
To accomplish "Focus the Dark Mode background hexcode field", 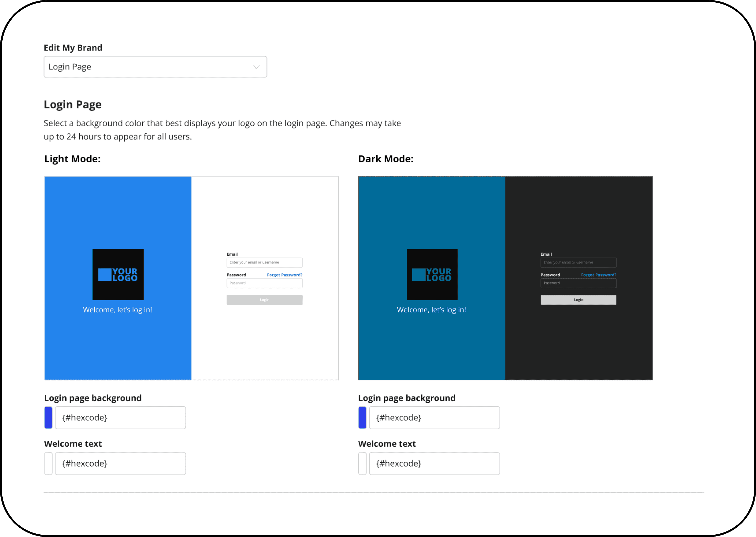I will tap(434, 418).
